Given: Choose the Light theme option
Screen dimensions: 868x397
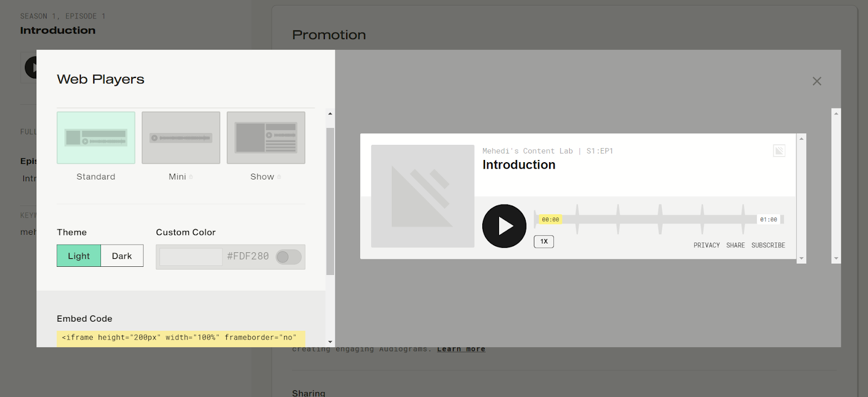Looking at the screenshot, I should pyautogui.click(x=79, y=256).
